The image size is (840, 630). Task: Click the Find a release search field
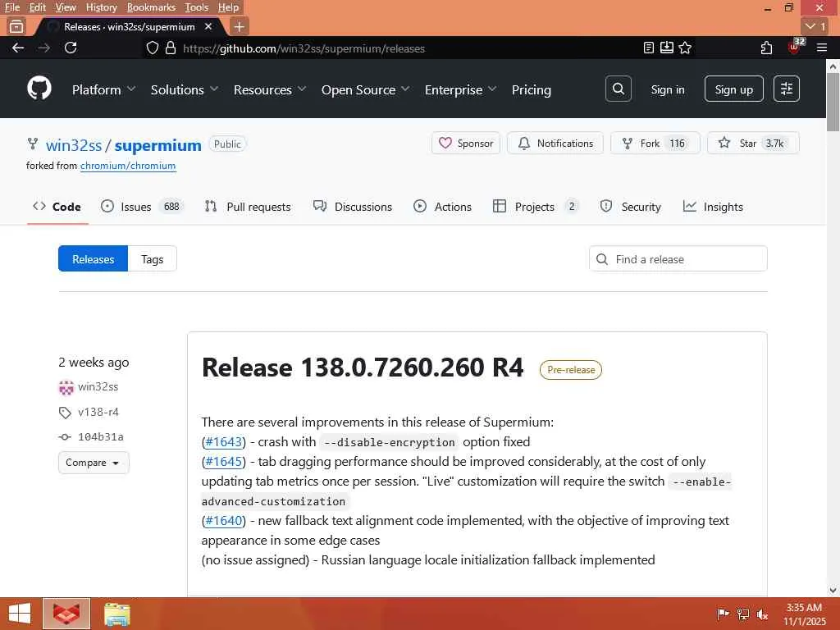pos(678,259)
